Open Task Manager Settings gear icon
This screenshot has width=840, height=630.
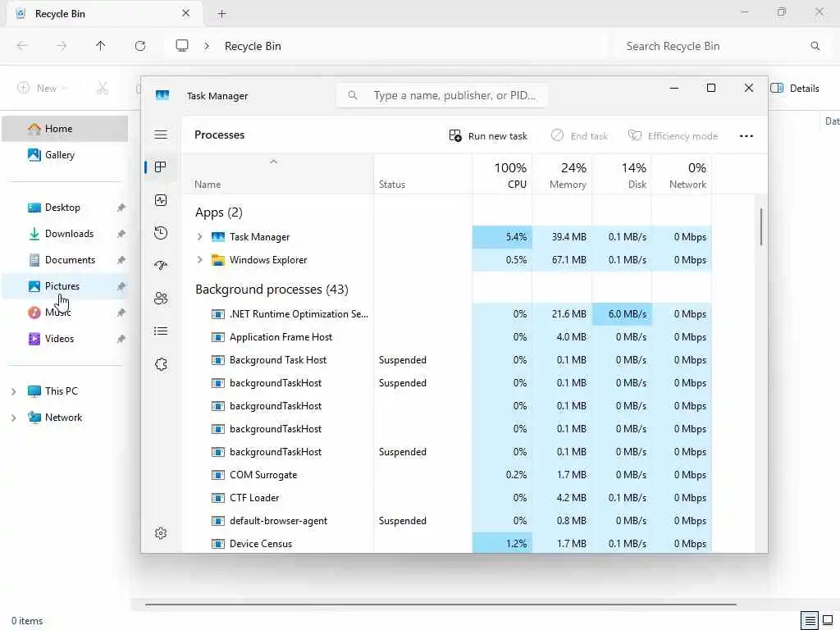point(161,533)
